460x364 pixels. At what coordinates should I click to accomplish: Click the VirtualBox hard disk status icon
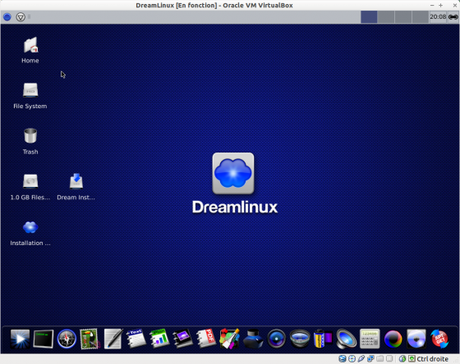pyautogui.click(x=342, y=359)
